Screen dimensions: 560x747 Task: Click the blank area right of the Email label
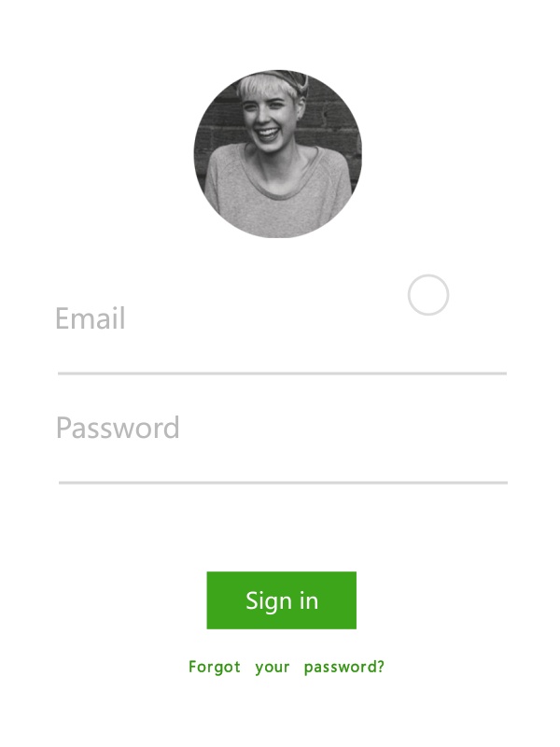[x=316, y=333]
